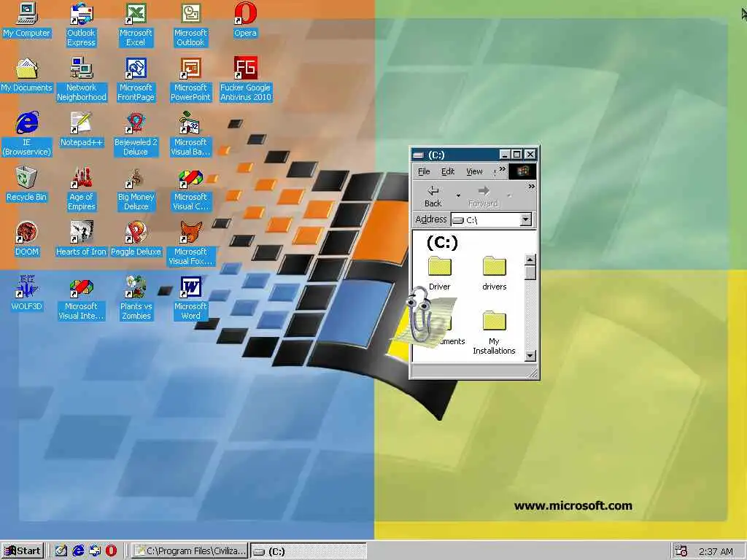Open the Edit menu in C: window
This screenshot has height=560, width=747.
click(x=447, y=171)
